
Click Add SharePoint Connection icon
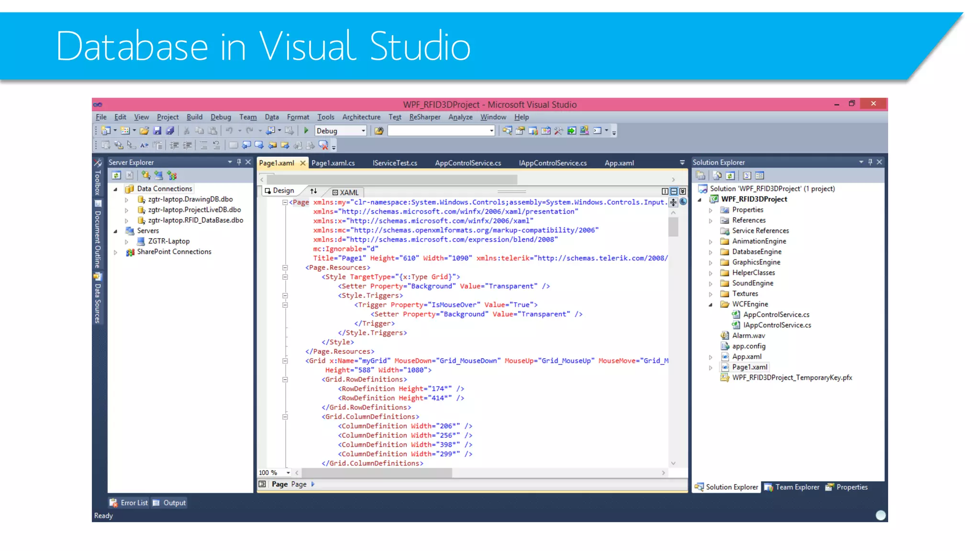[x=172, y=176]
